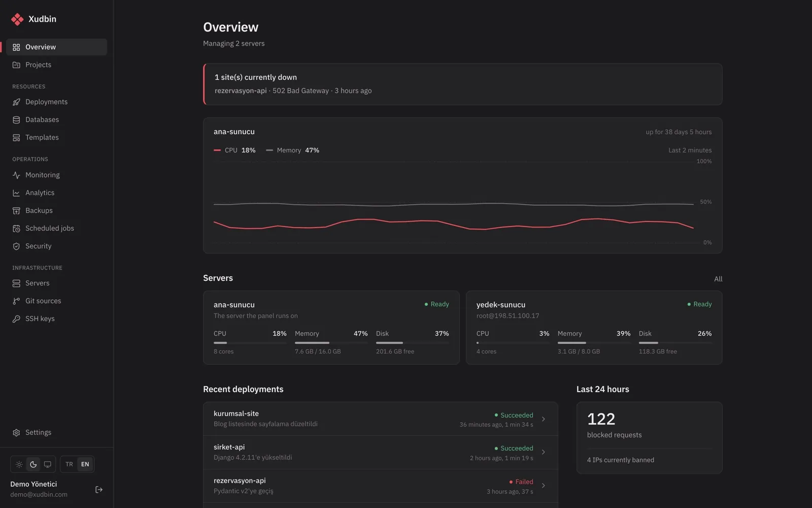Open the Overview menu item
812x508 pixels.
point(57,47)
